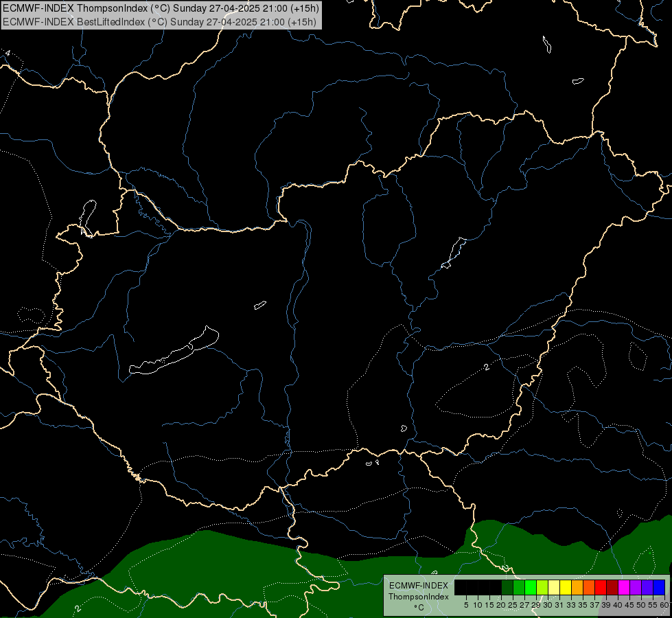Click the legend tick value '55'
The height and width of the screenshot is (618, 672).
pyautogui.click(x=653, y=605)
